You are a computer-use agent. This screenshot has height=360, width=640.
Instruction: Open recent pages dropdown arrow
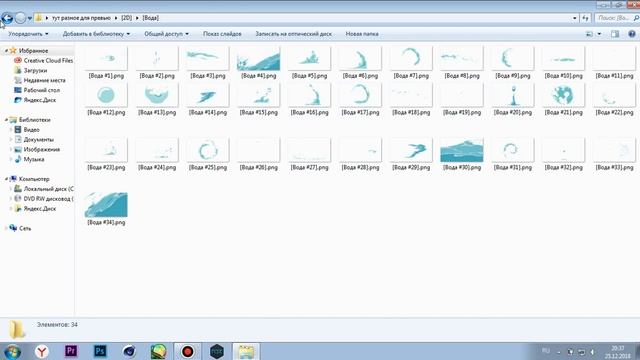tap(30, 18)
